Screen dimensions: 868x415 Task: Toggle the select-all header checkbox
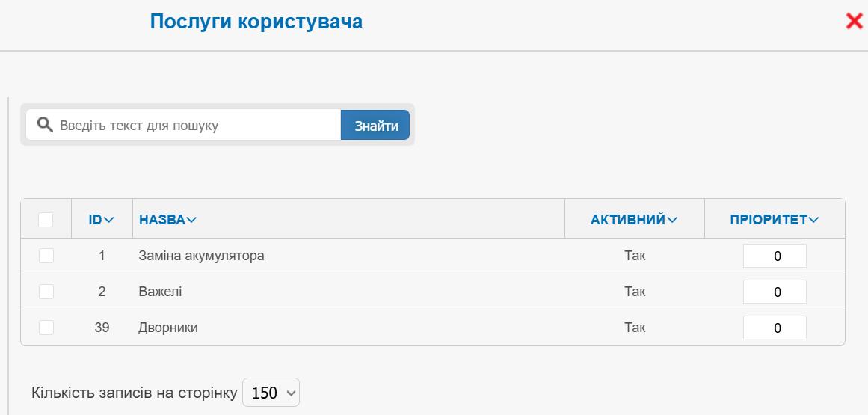tap(46, 220)
